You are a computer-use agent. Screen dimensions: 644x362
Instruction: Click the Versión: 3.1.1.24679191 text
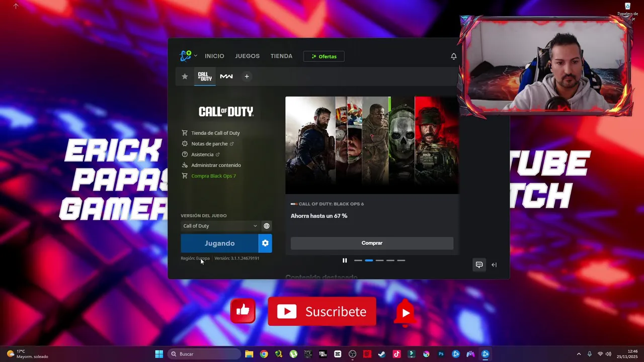coord(237,258)
